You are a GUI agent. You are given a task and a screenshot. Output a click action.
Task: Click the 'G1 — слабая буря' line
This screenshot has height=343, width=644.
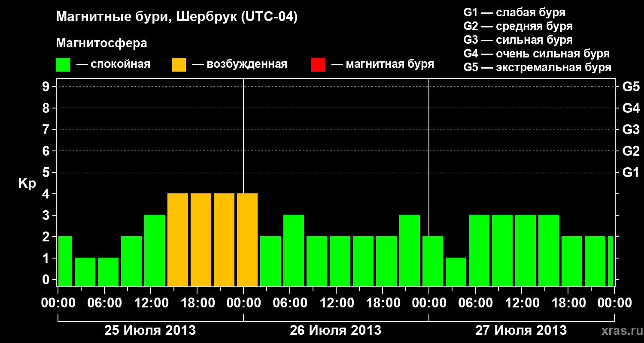(514, 12)
